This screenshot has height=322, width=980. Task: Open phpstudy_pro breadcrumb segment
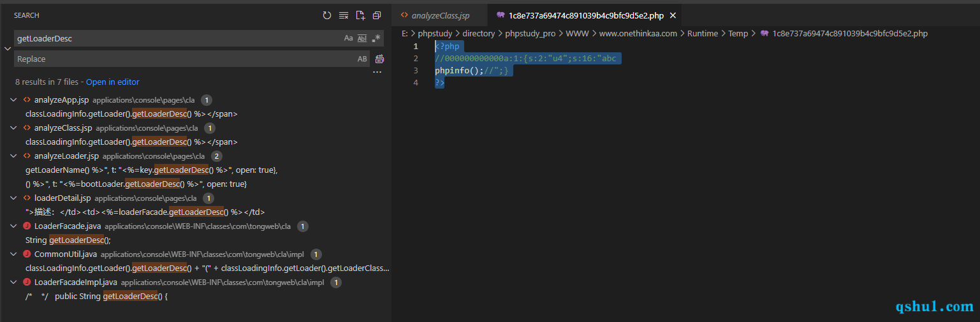[530, 34]
